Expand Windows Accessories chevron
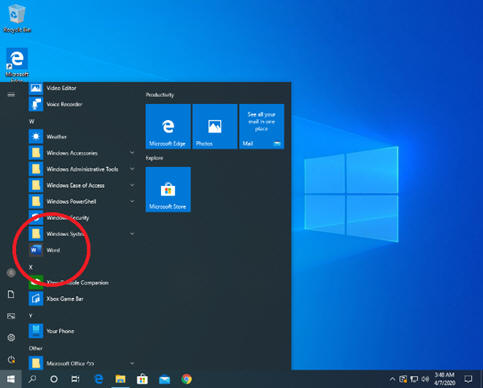The image size is (483, 388). click(x=132, y=153)
